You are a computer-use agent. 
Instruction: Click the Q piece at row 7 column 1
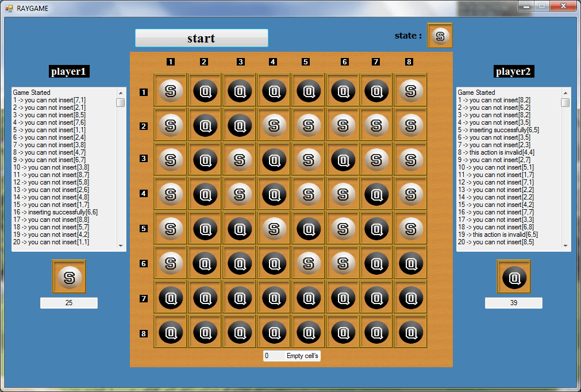pos(171,298)
